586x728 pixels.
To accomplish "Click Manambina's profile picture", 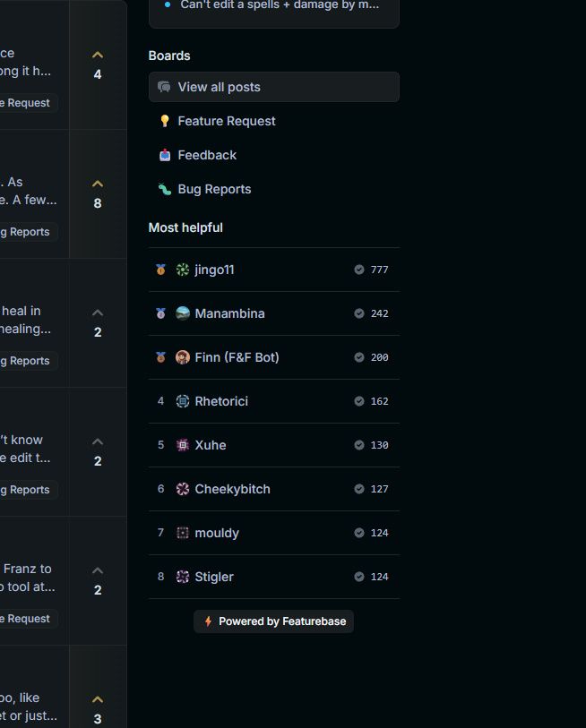I will (183, 313).
